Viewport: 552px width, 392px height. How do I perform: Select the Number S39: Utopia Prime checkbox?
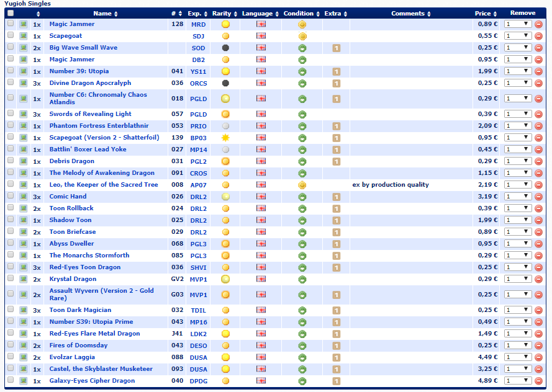click(11, 321)
